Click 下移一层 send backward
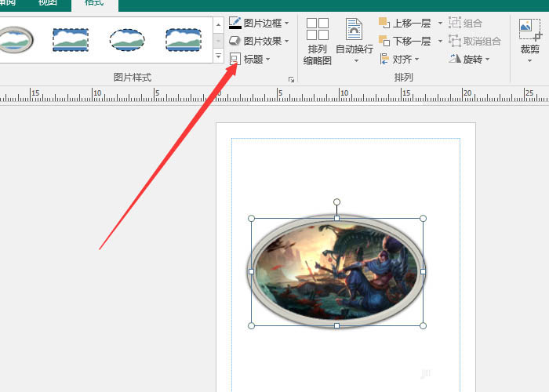The height and width of the screenshot is (392, 549). [405, 42]
